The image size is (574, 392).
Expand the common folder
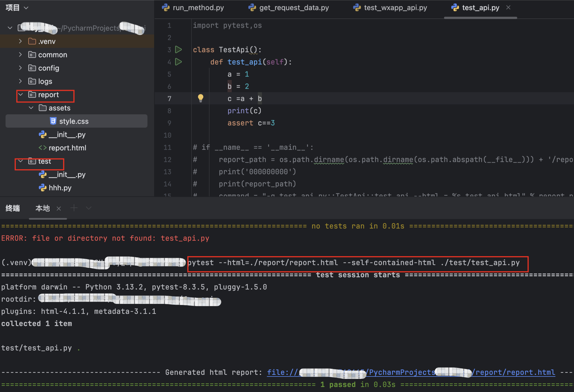pyautogui.click(x=20, y=55)
